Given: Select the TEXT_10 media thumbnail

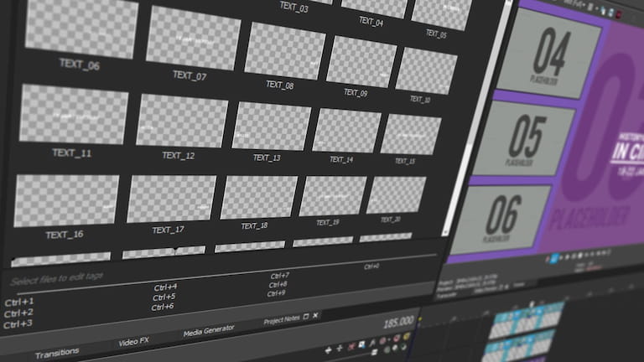Looking at the screenshot, I should coord(426,71).
